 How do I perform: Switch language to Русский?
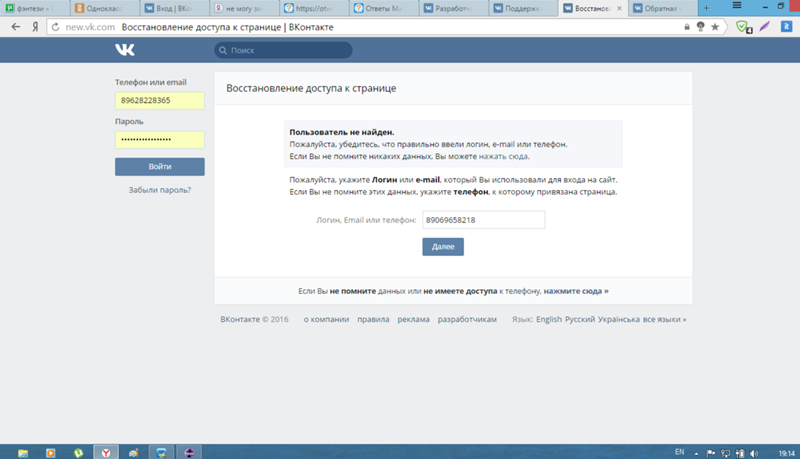(580, 319)
